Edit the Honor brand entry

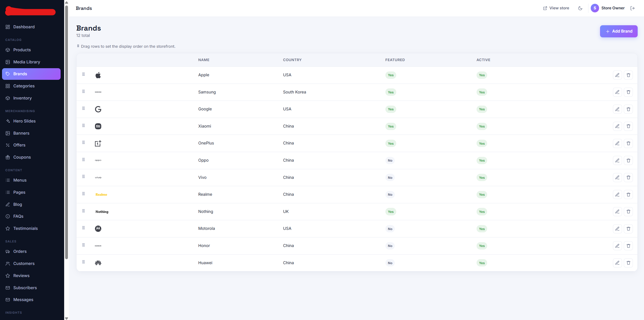pos(617,246)
